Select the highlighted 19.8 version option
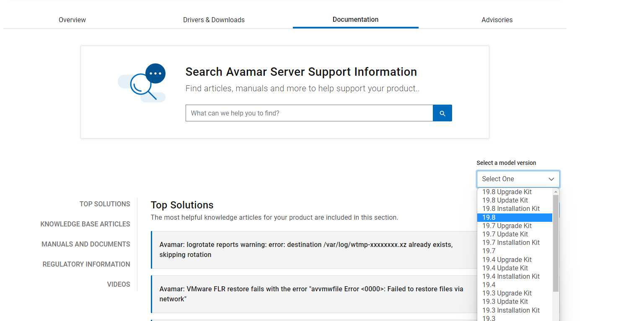The height and width of the screenshot is (321, 644). [515, 217]
